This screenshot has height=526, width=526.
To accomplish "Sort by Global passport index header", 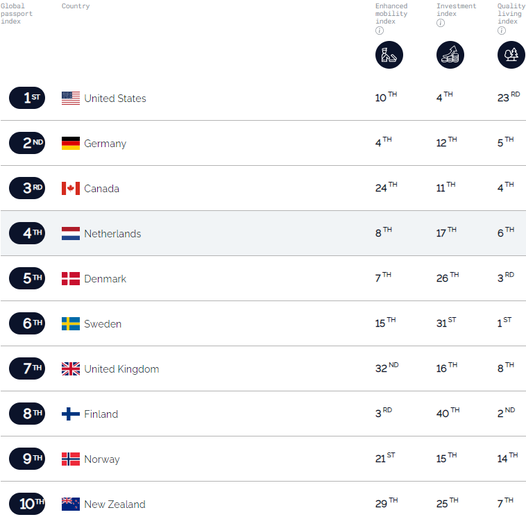I will (x=16, y=14).
